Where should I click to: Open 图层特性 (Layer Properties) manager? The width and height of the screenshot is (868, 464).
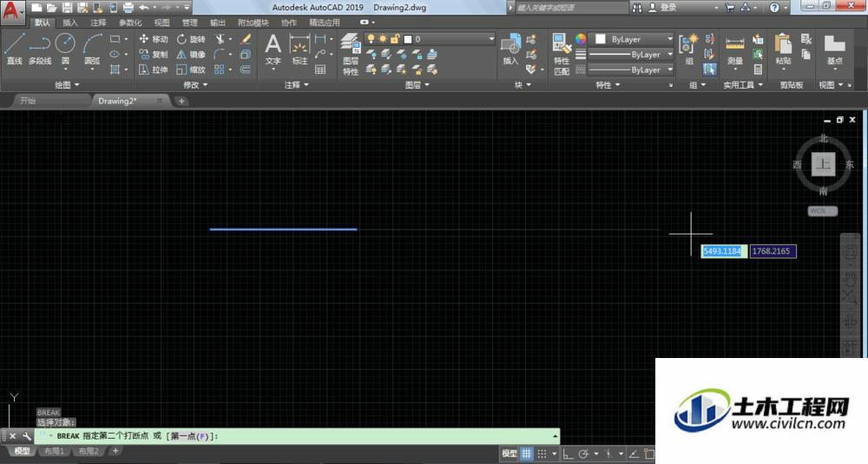[351, 54]
